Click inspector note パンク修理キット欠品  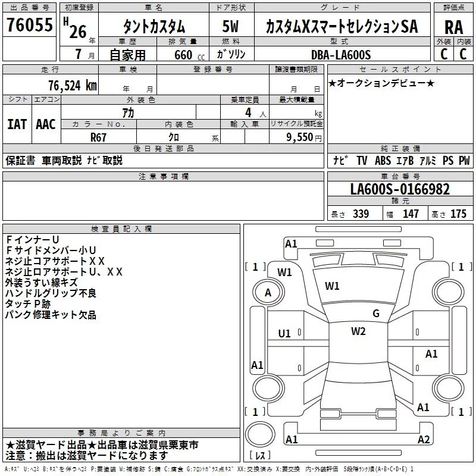point(51,315)
